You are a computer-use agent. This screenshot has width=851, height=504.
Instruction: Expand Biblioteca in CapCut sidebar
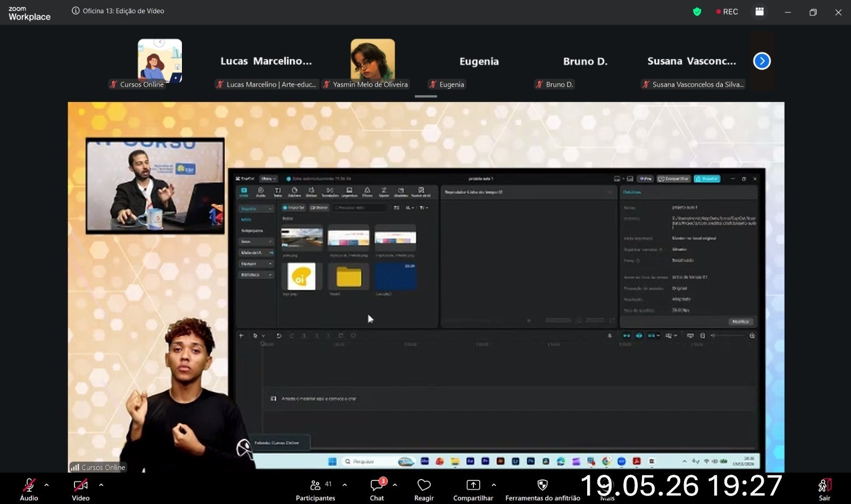coord(256,275)
